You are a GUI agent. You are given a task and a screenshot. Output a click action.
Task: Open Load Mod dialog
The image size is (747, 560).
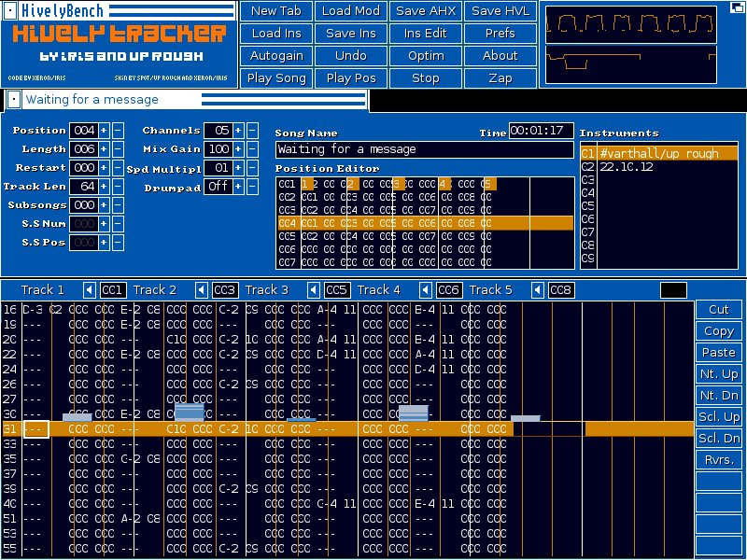351,11
